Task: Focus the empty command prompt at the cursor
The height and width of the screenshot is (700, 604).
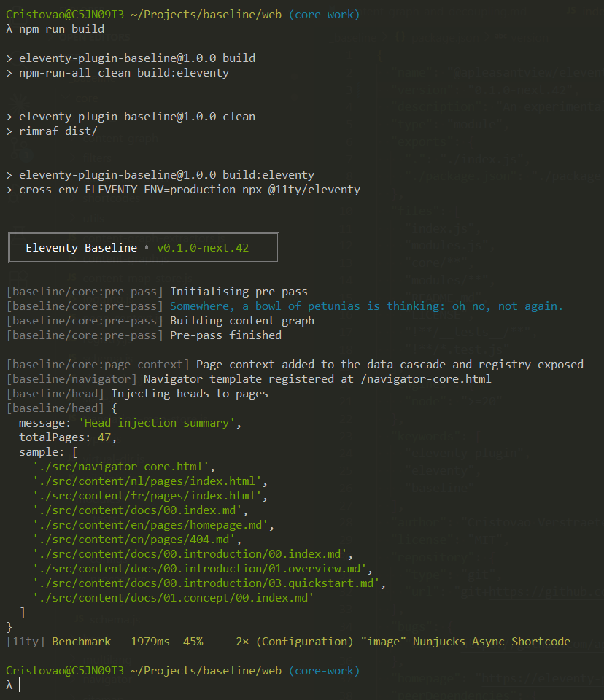Action: click(x=20, y=685)
